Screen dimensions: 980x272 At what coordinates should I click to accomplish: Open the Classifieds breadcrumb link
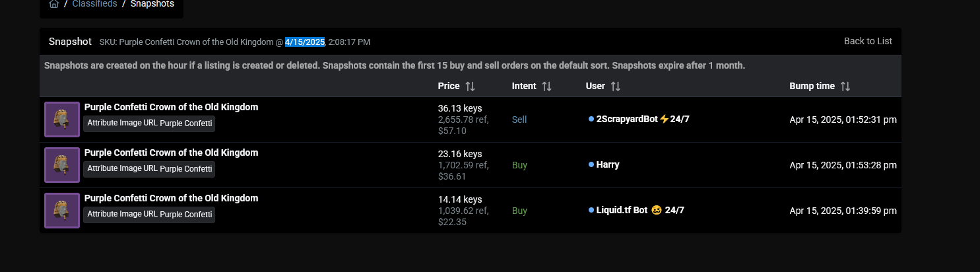[94, 4]
